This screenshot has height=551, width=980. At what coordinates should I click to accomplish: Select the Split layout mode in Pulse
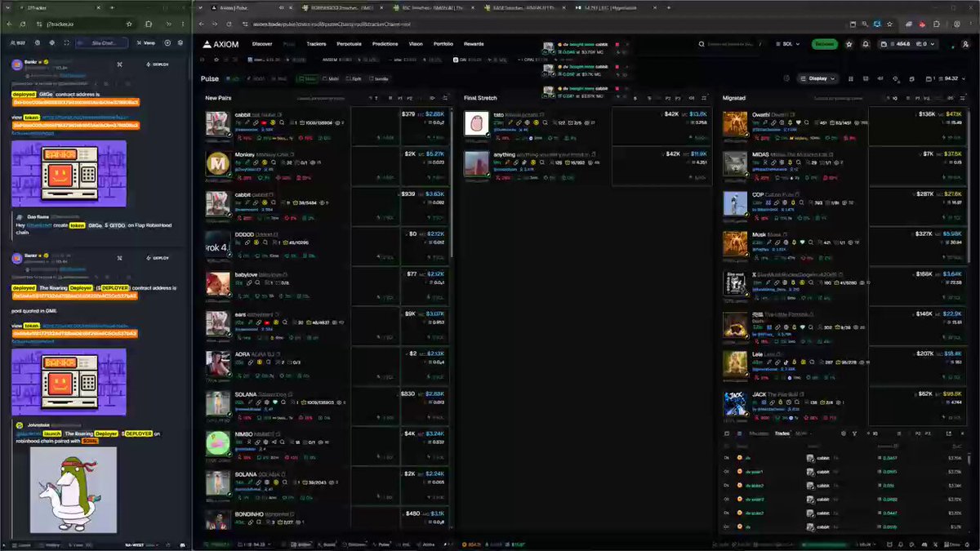click(x=354, y=79)
